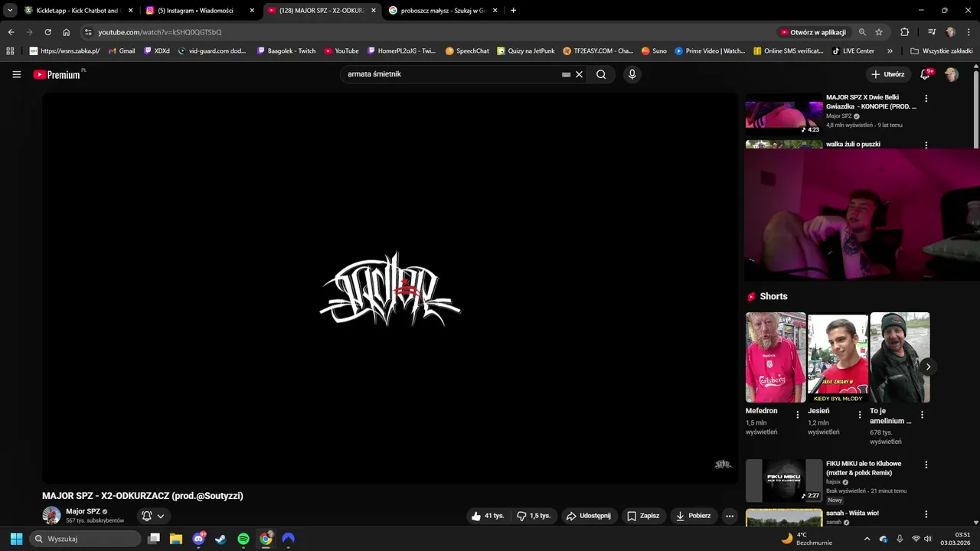Open Chrome extensions puzzle icon

pos(905,32)
